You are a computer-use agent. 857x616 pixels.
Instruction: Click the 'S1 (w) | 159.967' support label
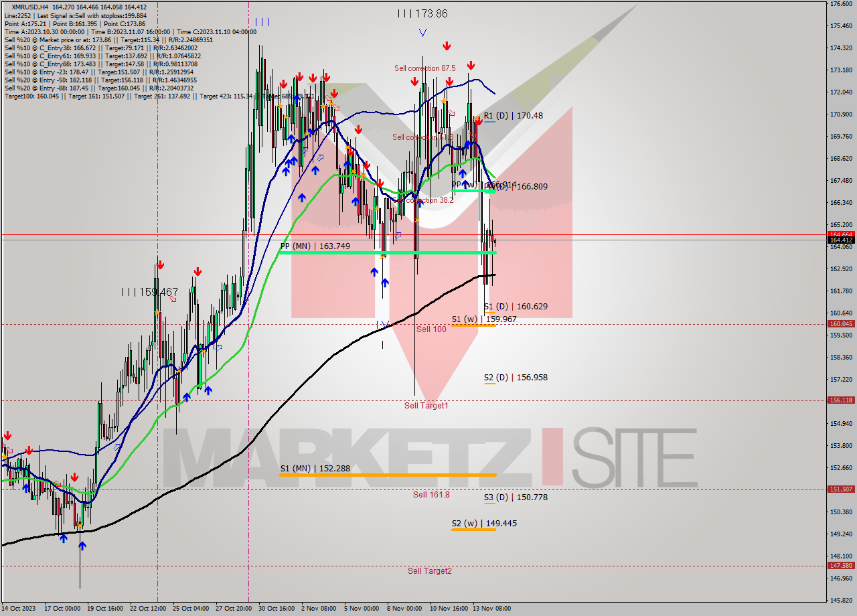(484, 319)
